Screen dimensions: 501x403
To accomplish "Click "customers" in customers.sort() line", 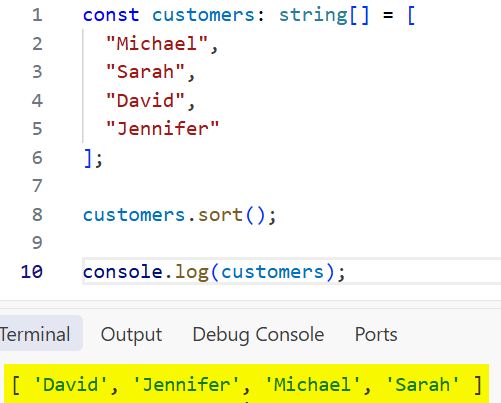I will coord(134,215).
